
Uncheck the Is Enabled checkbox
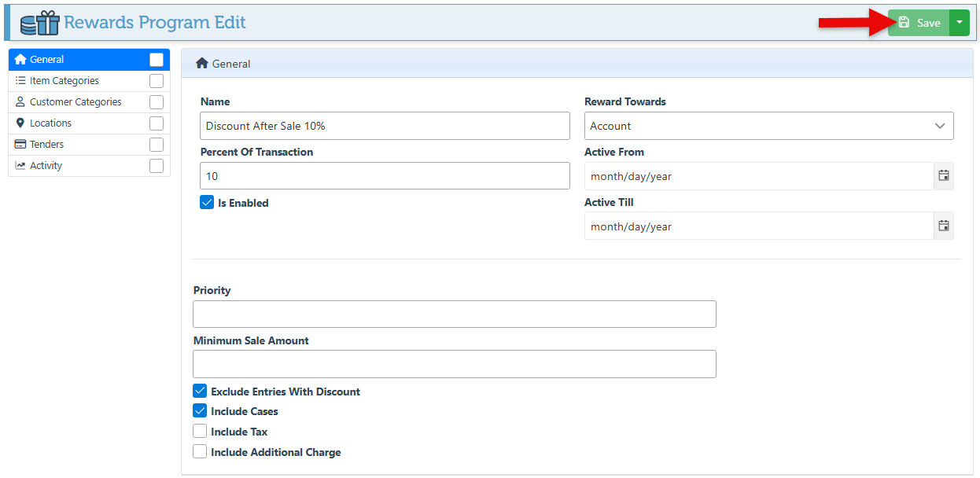pos(207,203)
